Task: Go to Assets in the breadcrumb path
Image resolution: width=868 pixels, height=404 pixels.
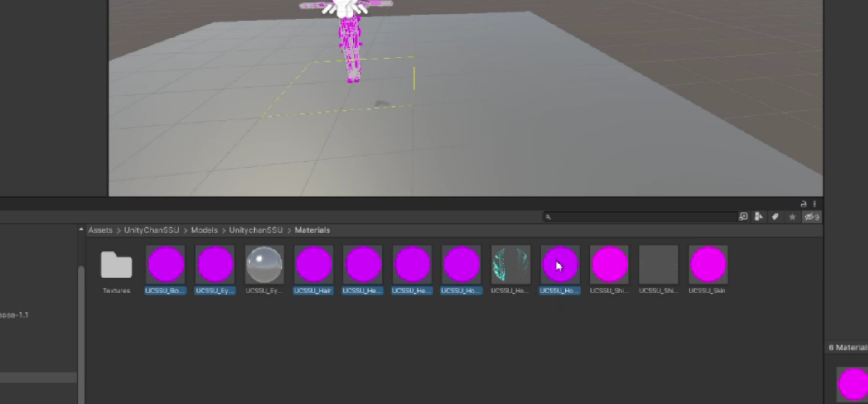Action: pos(100,230)
